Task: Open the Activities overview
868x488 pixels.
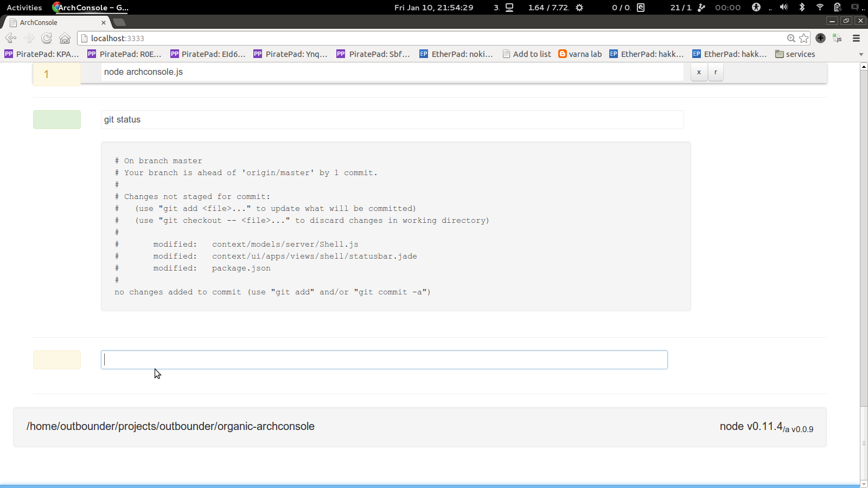Action: coord(24,8)
